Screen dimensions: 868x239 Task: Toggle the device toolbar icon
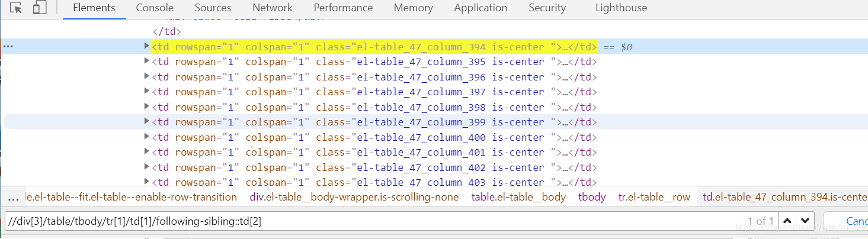tap(40, 8)
